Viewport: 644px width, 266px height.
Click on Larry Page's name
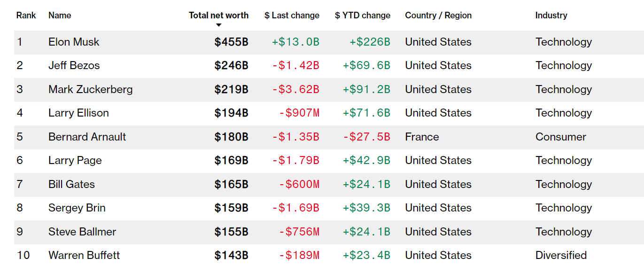(x=75, y=160)
